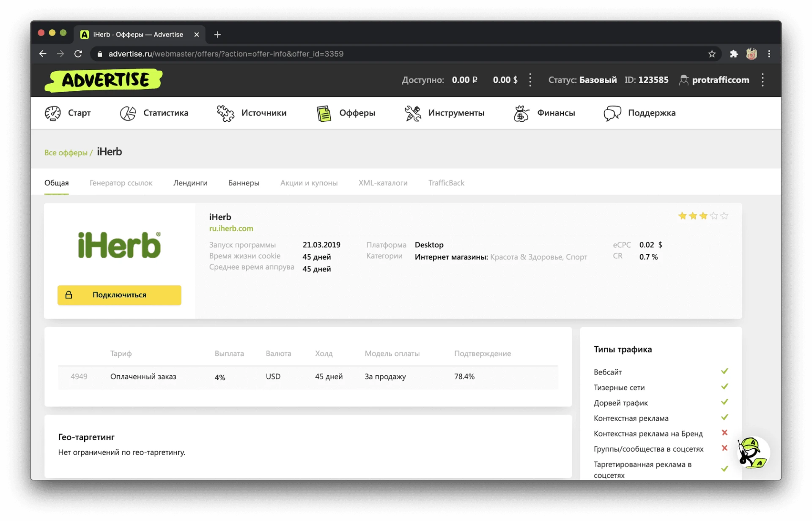Click the Офферы document icon
The image size is (812, 521).
[x=324, y=113]
